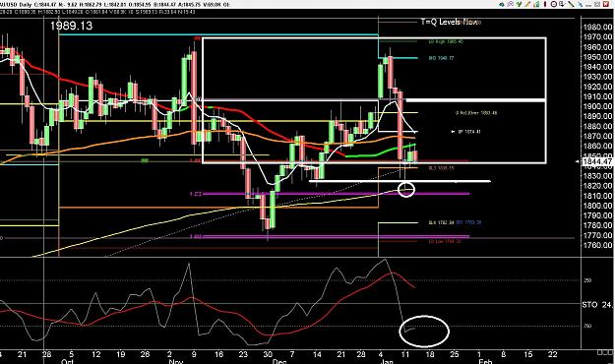Click the Dec month label on date axis

coord(279,361)
